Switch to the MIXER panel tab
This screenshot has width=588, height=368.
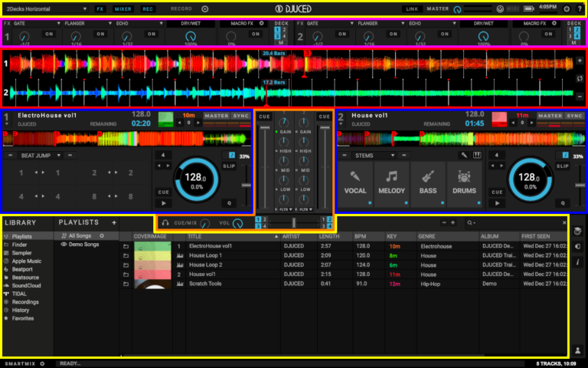point(122,9)
